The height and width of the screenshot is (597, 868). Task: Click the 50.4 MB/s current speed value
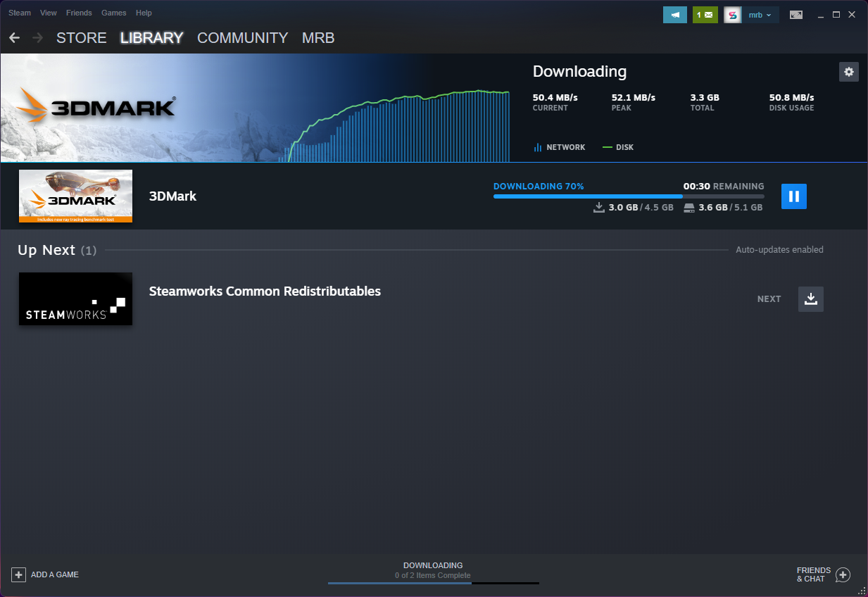click(555, 98)
